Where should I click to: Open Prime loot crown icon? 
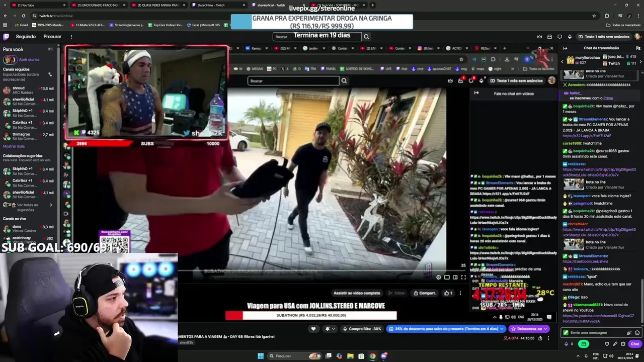(539, 37)
